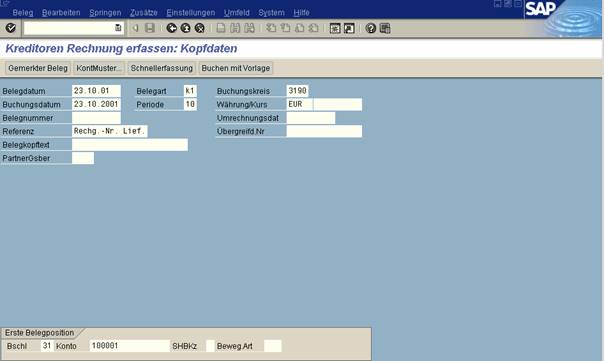Click the PartnerGsber field
Screen dimensions: 604x361
pyautogui.click(x=83, y=158)
